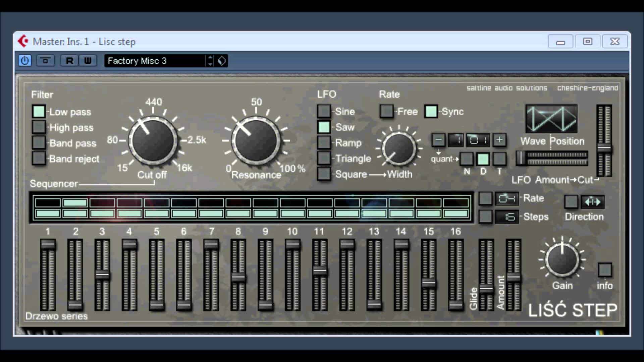Viewport: 644px width, 362px height.
Task: Click the Rate numeric display showing 04
Action: pos(507,198)
